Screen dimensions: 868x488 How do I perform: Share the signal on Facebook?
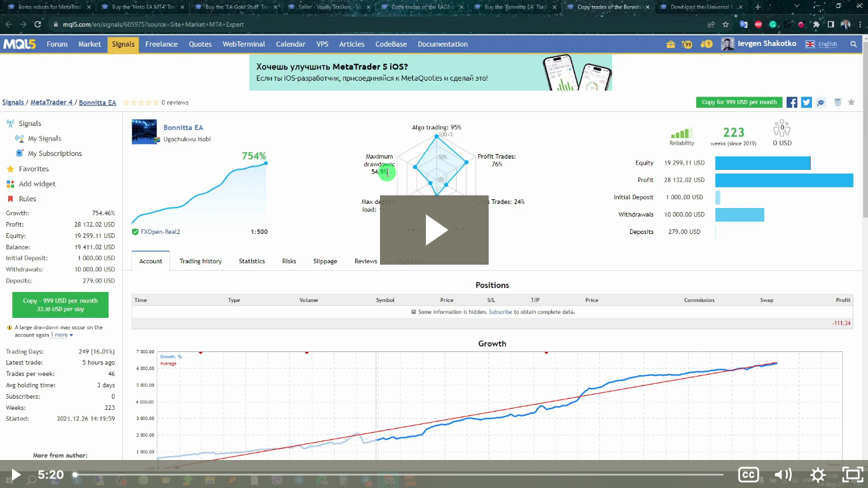pos(791,102)
